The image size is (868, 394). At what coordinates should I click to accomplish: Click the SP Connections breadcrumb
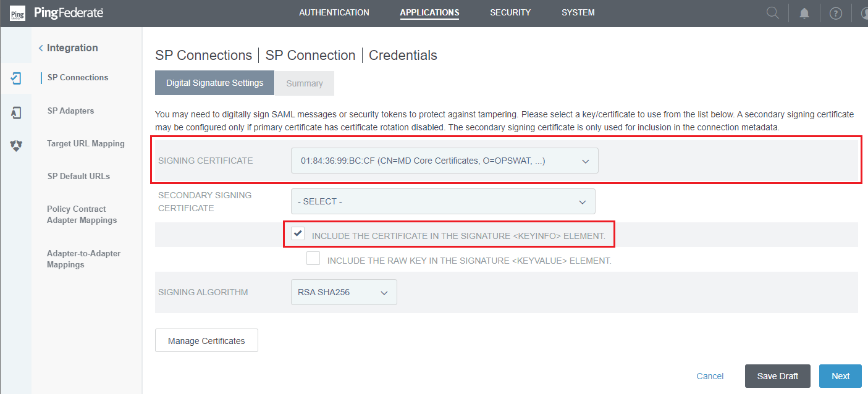[x=203, y=55]
